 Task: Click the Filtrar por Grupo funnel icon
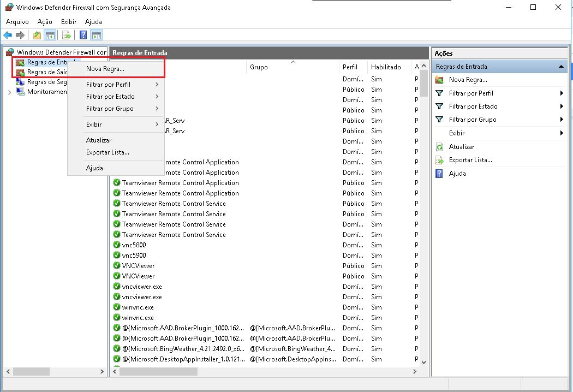440,120
